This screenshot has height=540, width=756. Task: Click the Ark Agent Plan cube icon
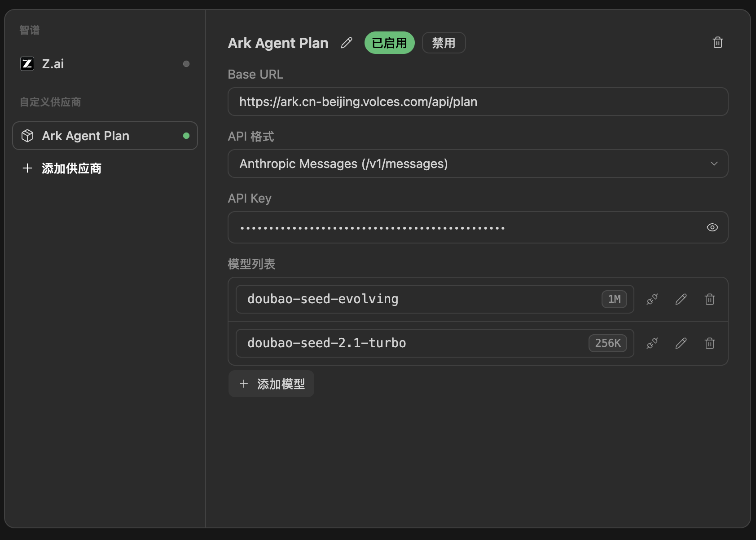27,136
